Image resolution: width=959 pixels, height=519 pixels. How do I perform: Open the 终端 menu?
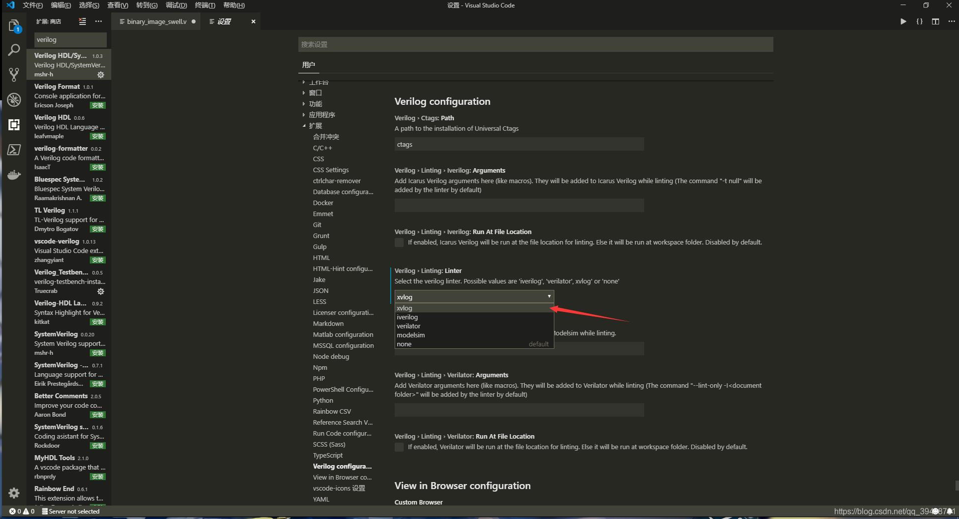click(x=204, y=6)
